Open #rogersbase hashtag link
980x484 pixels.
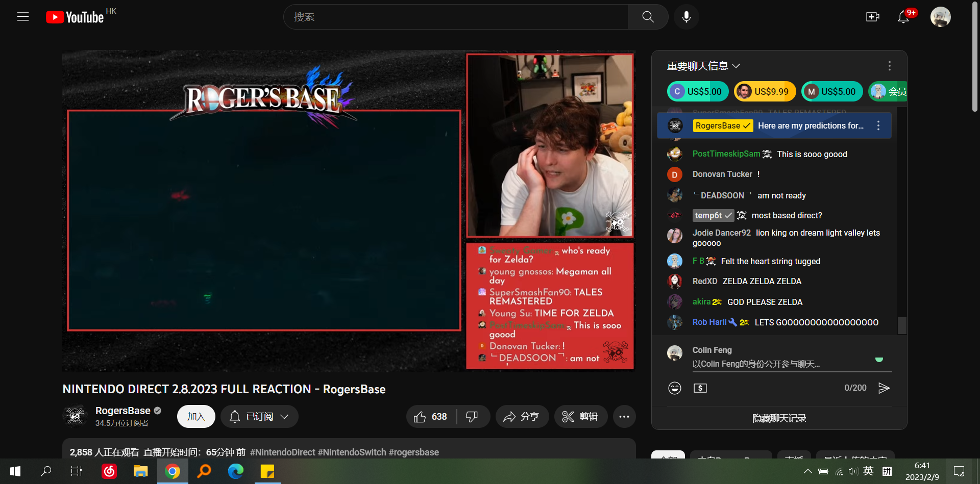tap(414, 452)
